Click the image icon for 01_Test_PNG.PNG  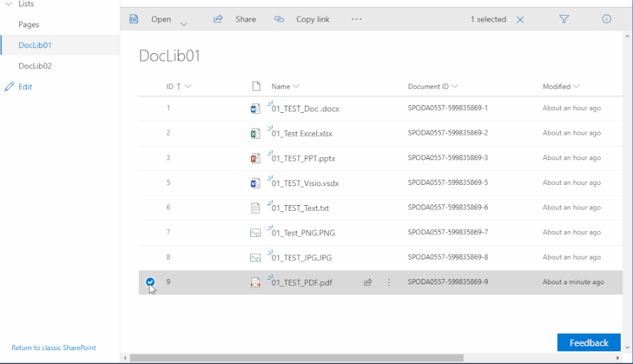[255, 233]
